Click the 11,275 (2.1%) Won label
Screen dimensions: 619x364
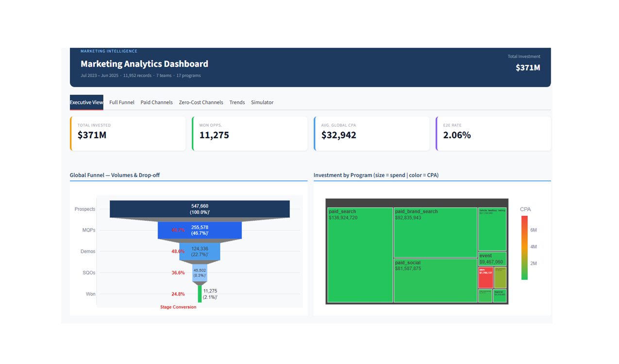pyautogui.click(x=210, y=294)
